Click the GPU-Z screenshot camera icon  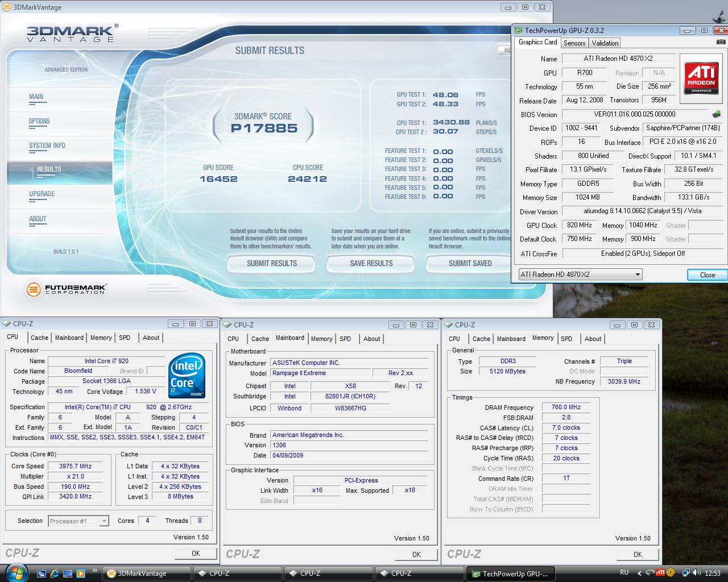tap(720, 42)
